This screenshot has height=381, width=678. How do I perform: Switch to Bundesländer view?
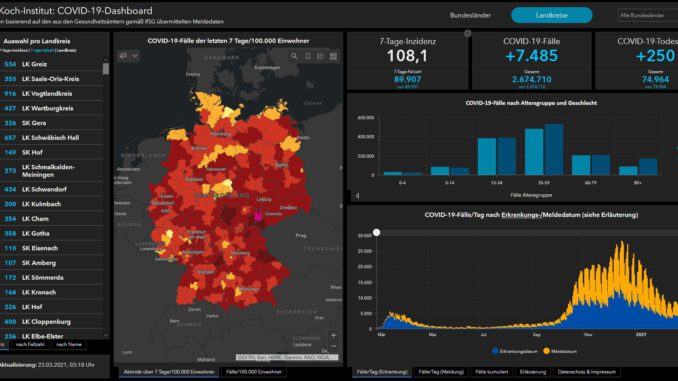(470, 15)
